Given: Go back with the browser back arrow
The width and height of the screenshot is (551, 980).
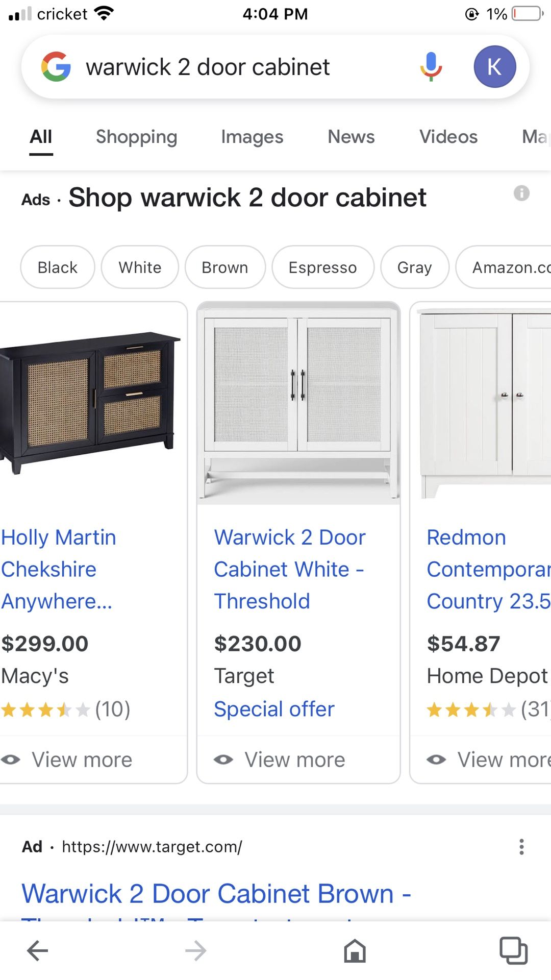Looking at the screenshot, I should tap(38, 951).
